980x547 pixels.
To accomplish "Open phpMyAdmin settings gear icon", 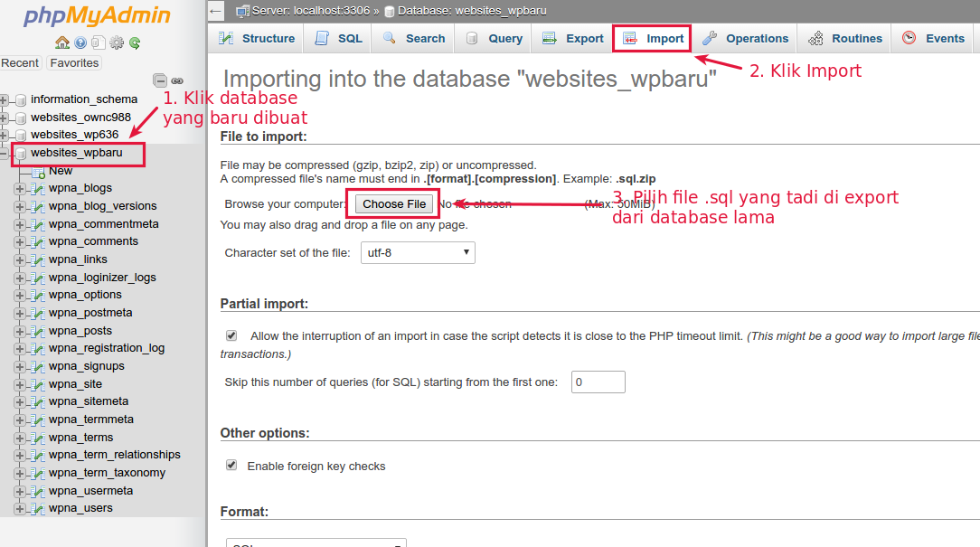I will [x=115, y=42].
